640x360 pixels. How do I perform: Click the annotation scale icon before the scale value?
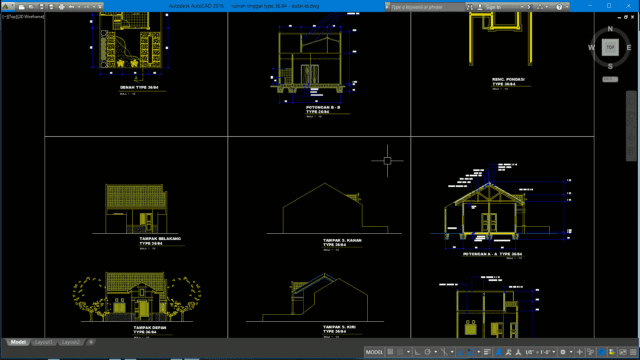(x=518, y=352)
